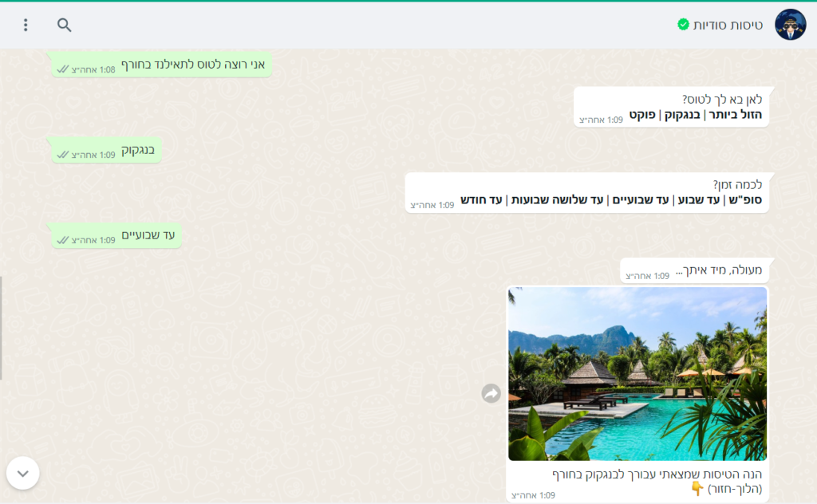The image size is (817, 504).
Task: Click the pointing-hand emoji in the caption
Action: click(x=697, y=488)
